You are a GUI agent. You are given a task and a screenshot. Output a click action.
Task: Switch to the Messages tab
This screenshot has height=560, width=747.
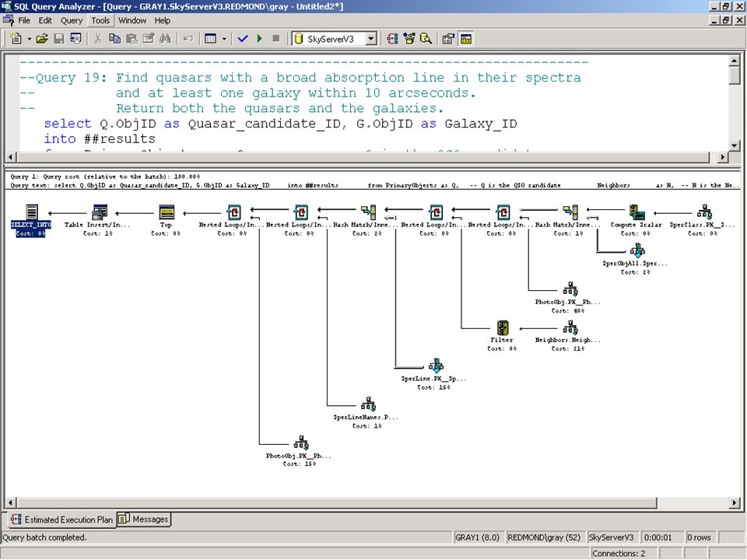143,519
